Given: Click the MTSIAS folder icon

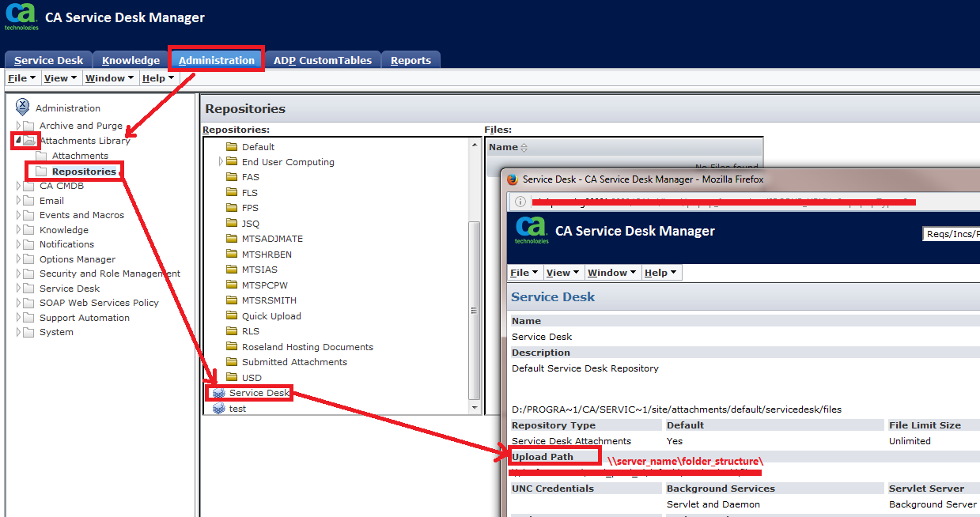Looking at the screenshot, I should (x=232, y=270).
